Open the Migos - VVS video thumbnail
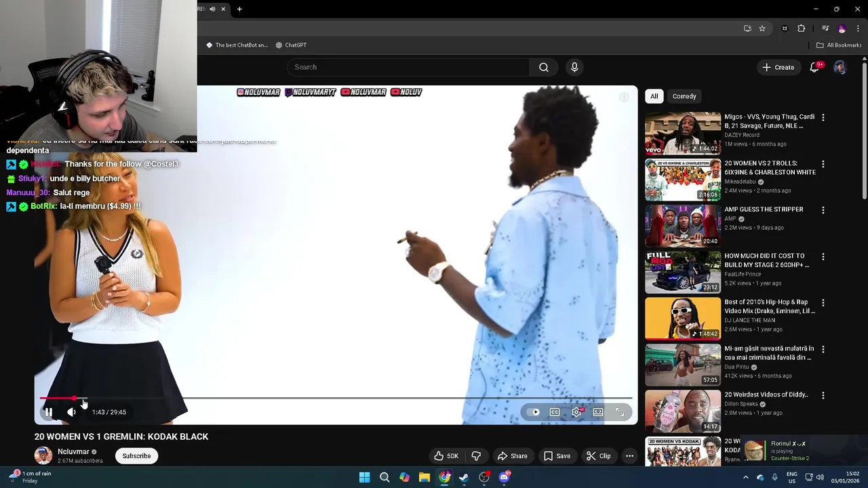The width and height of the screenshot is (868, 488). coord(683,134)
